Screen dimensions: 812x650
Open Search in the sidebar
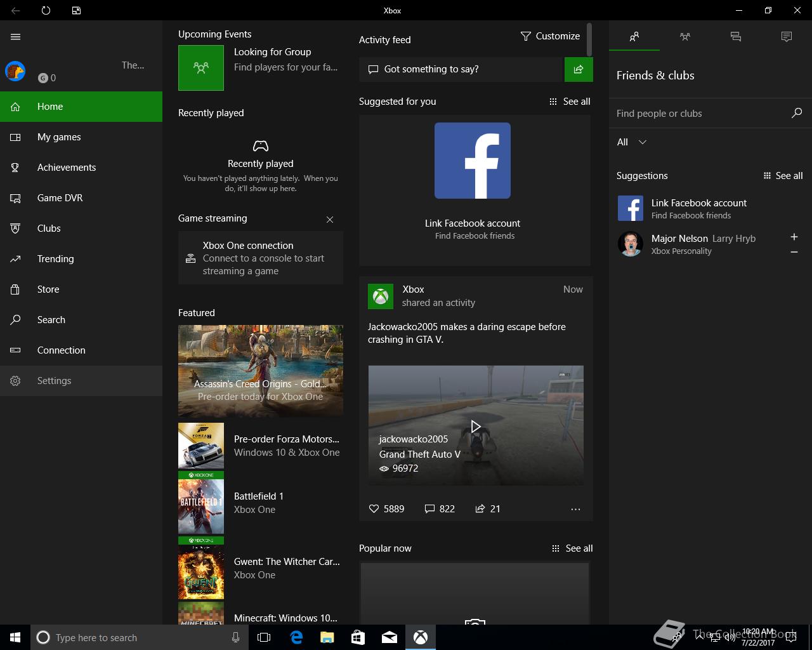click(x=81, y=320)
